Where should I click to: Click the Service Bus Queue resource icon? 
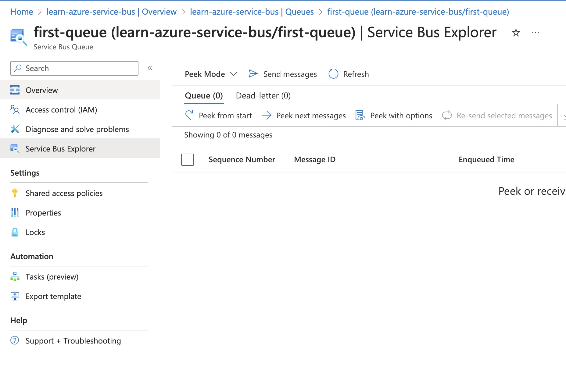tap(18, 37)
